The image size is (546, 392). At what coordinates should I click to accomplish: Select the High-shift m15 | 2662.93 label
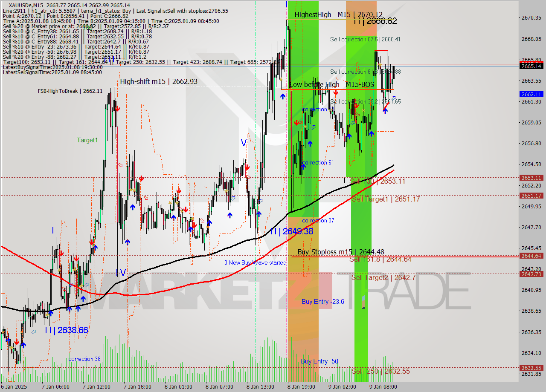(159, 81)
